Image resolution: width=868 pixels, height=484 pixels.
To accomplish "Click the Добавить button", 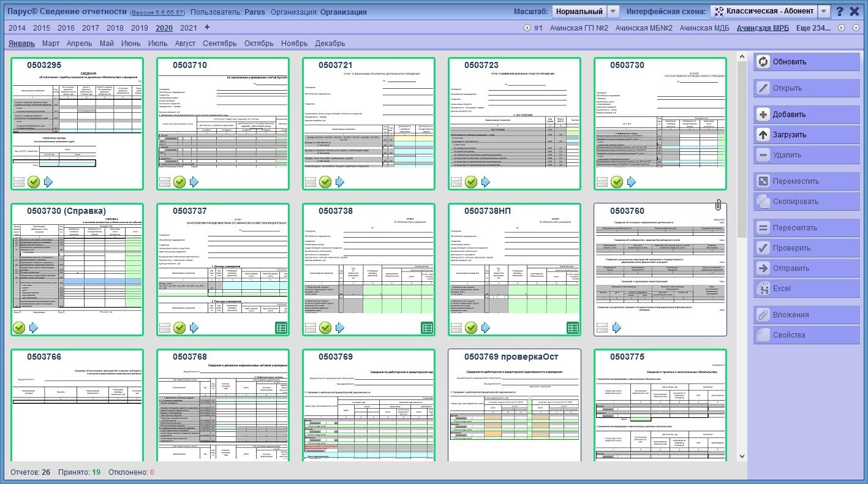I will 807,115.
